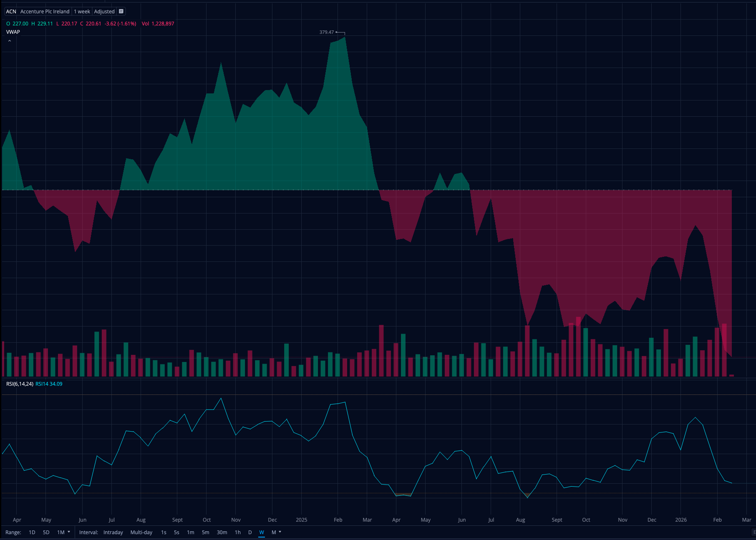The image size is (756, 540).
Task: Select the 1D range
Action: coord(32,532)
